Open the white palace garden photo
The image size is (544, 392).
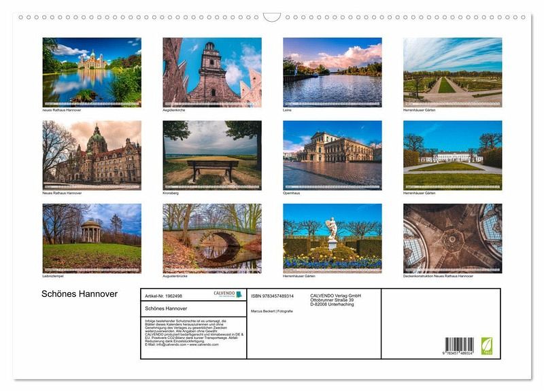click(452, 156)
